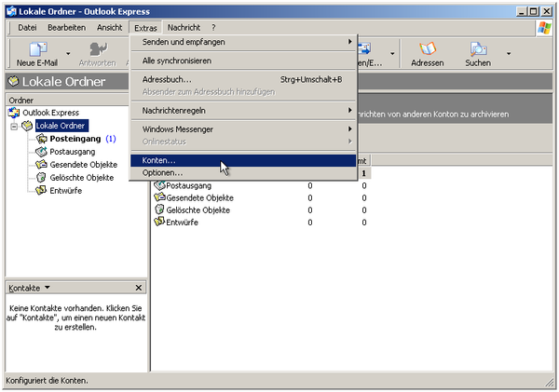Open Adressbuch... from Extras menu
This screenshot has width=559, height=392.
(x=243, y=79)
